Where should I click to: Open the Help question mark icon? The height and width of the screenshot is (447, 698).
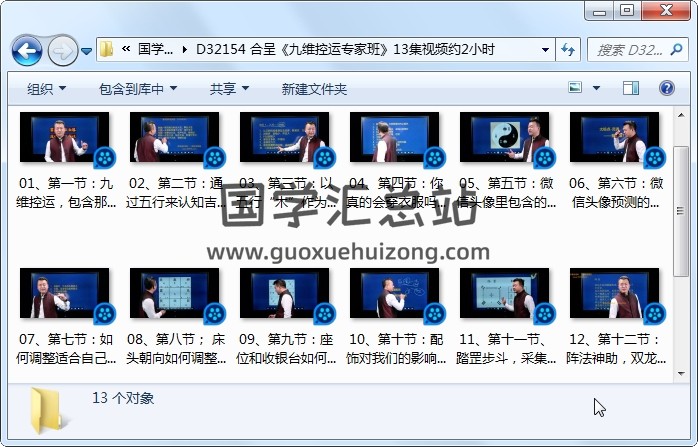point(666,88)
